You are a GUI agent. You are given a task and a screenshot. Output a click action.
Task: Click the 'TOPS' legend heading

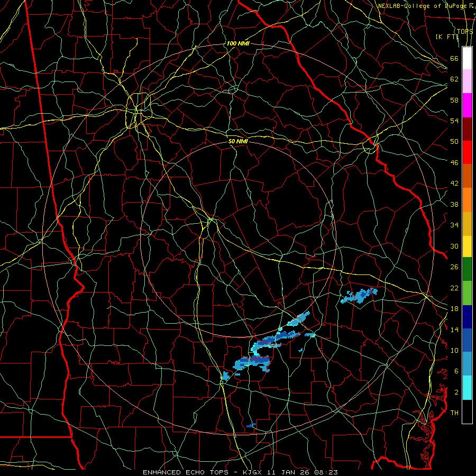pos(465,31)
